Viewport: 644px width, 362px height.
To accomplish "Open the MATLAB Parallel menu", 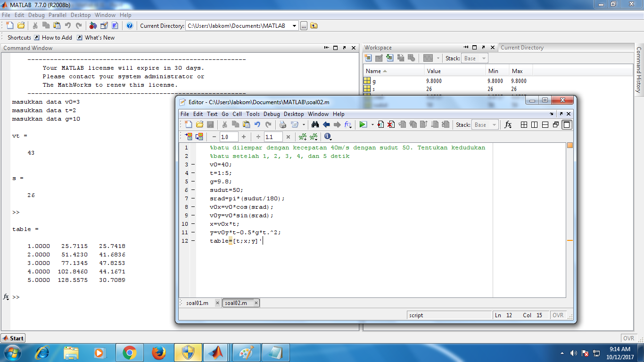I will (58, 15).
